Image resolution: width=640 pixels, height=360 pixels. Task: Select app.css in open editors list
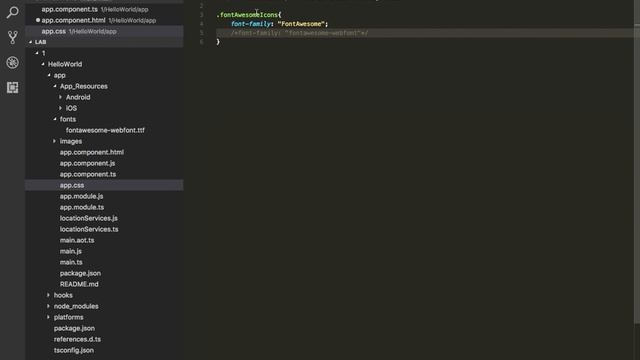pyautogui.click(x=104, y=31)
